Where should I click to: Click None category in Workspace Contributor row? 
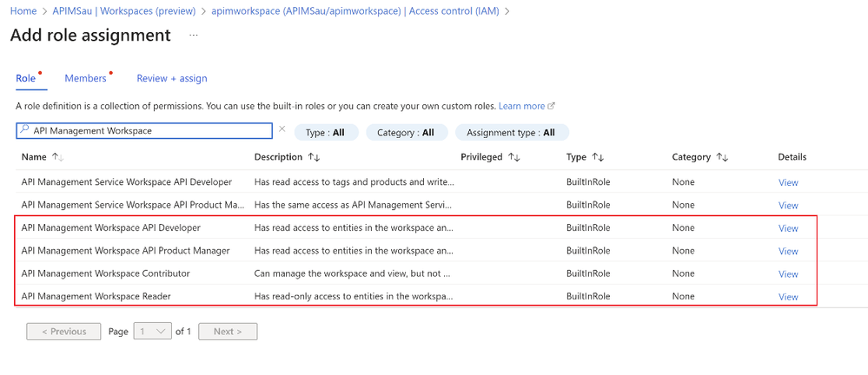[x=683, y=273]
